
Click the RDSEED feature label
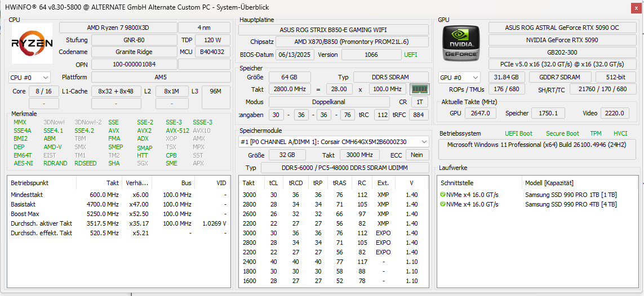click(86, 163)
